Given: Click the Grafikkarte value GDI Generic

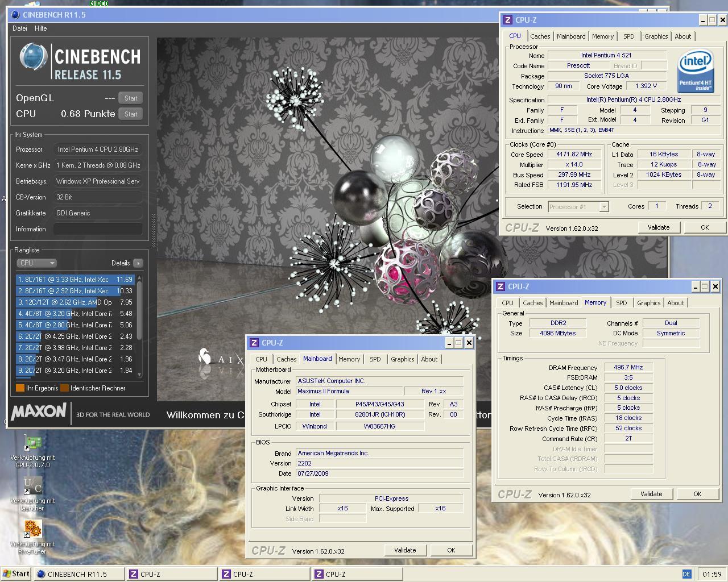Looking at the screenshot, I should pyautogui.click(x=98, y=213).
